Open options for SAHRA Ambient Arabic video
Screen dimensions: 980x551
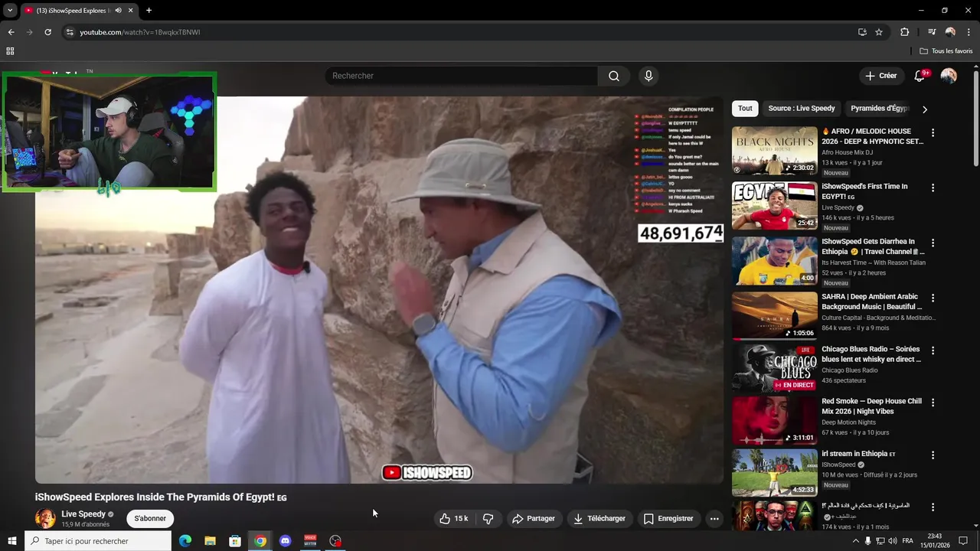coord(933,298)
